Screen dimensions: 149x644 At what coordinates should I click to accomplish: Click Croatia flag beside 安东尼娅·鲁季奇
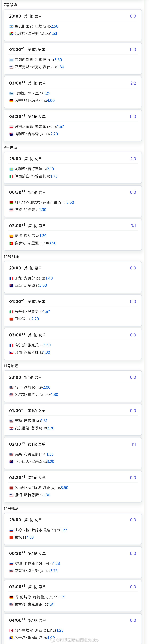11,428
